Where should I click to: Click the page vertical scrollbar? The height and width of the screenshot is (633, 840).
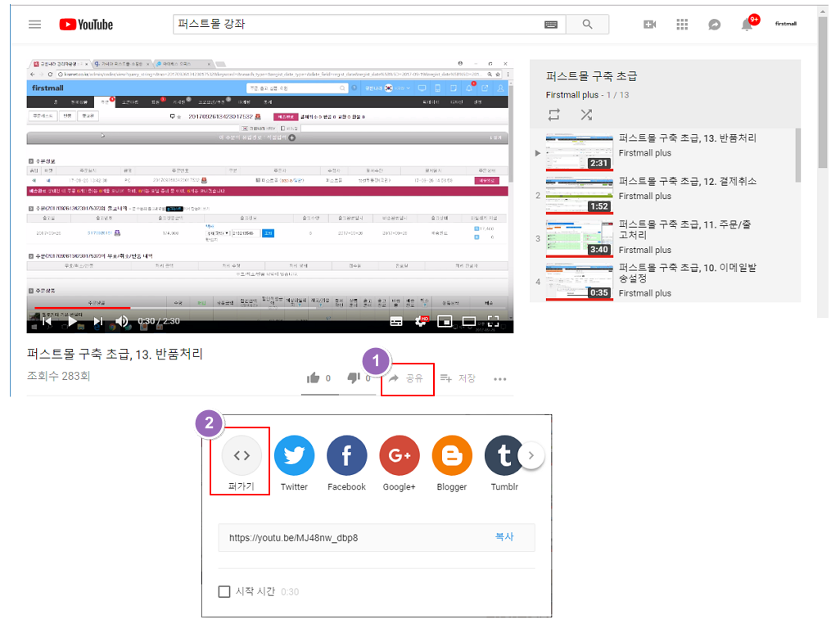click(823, 91)
